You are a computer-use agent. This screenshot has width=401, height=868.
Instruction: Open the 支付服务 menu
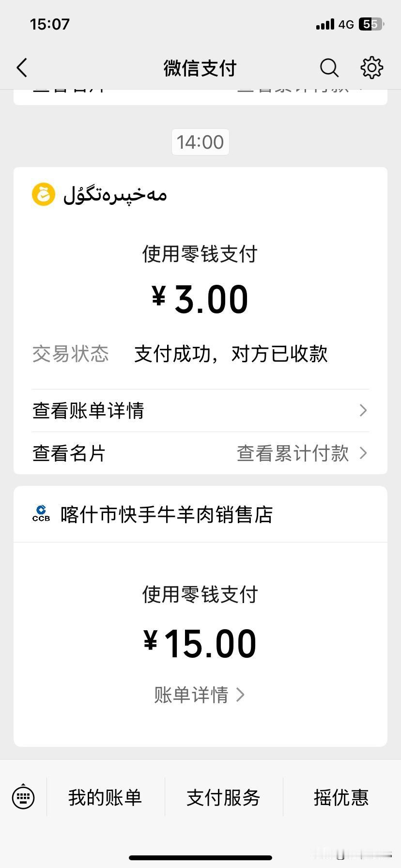pos(223,797)
